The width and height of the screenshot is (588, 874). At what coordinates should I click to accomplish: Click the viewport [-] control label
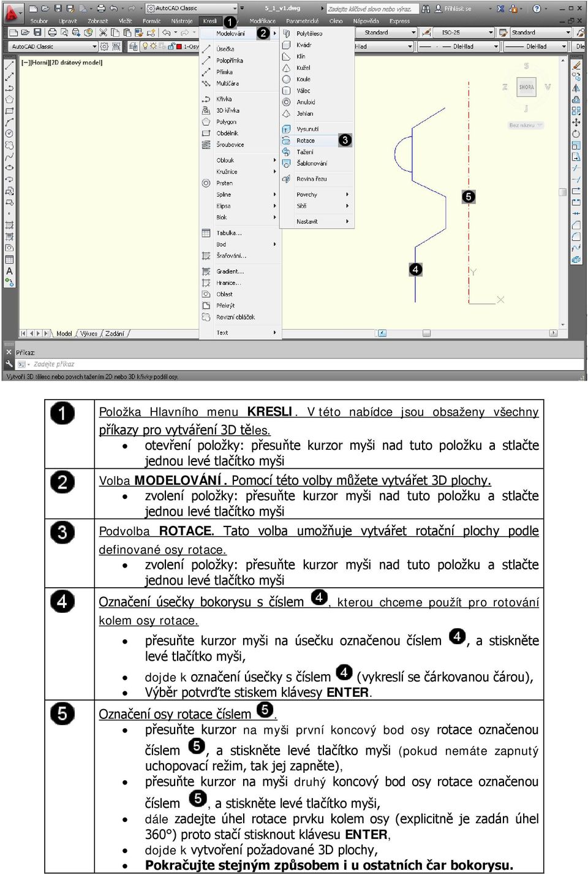coord(24,63)
